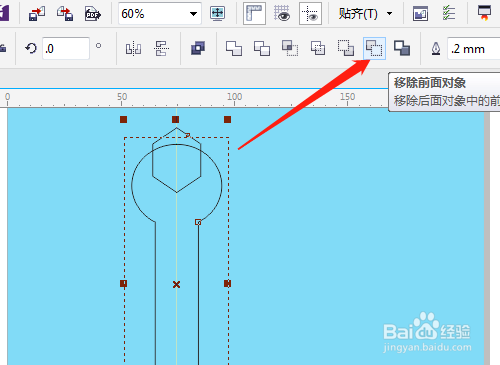Toggle the show grid button
The height and width of the screenshot is (365, 500).
pos(282,13)
